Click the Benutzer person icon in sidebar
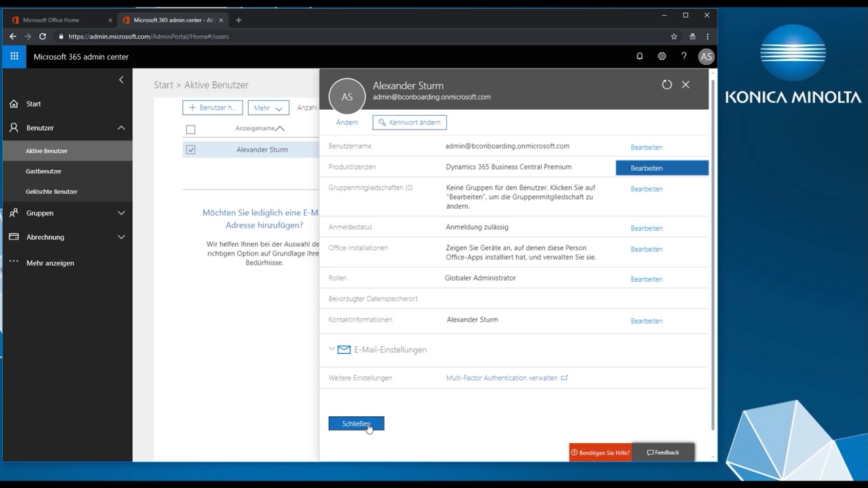Viewport: 868px width, 488px height. pyautogui.click(x=14, y=127)
